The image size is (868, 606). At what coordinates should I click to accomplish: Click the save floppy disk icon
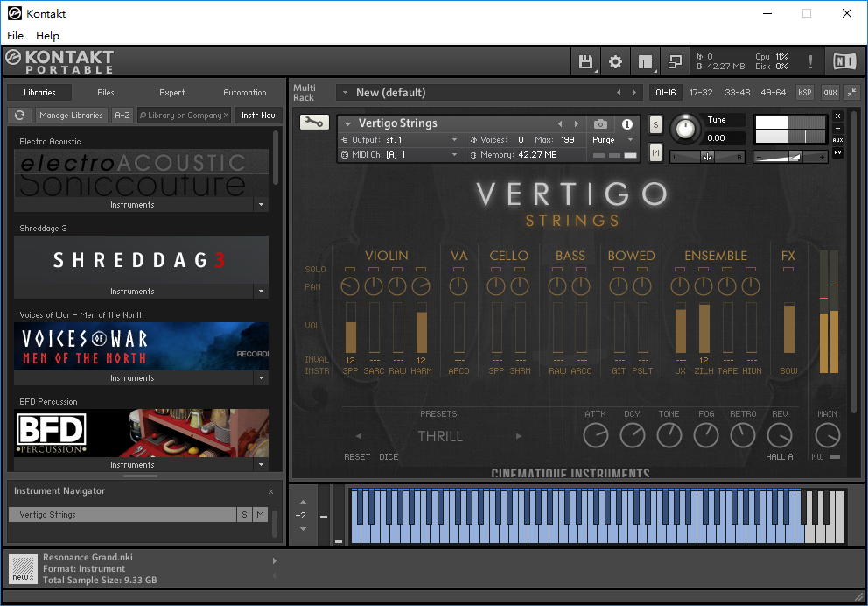(585, 61)
